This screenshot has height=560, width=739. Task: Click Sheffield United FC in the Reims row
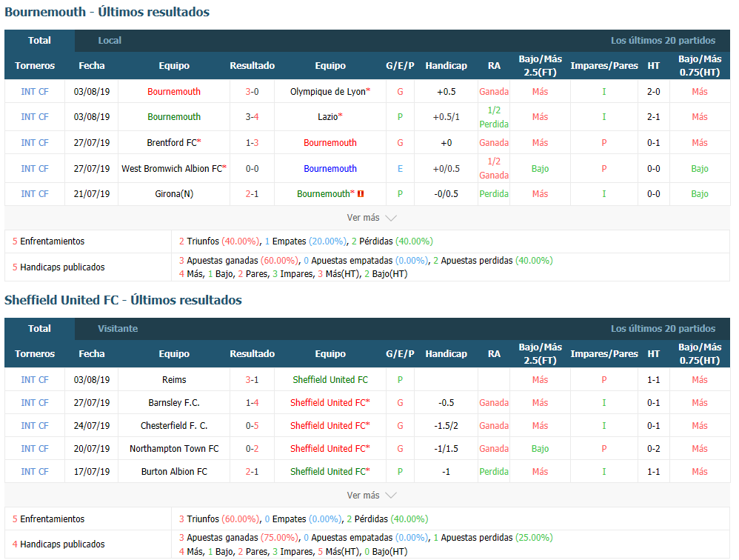[x=330, y=379]
